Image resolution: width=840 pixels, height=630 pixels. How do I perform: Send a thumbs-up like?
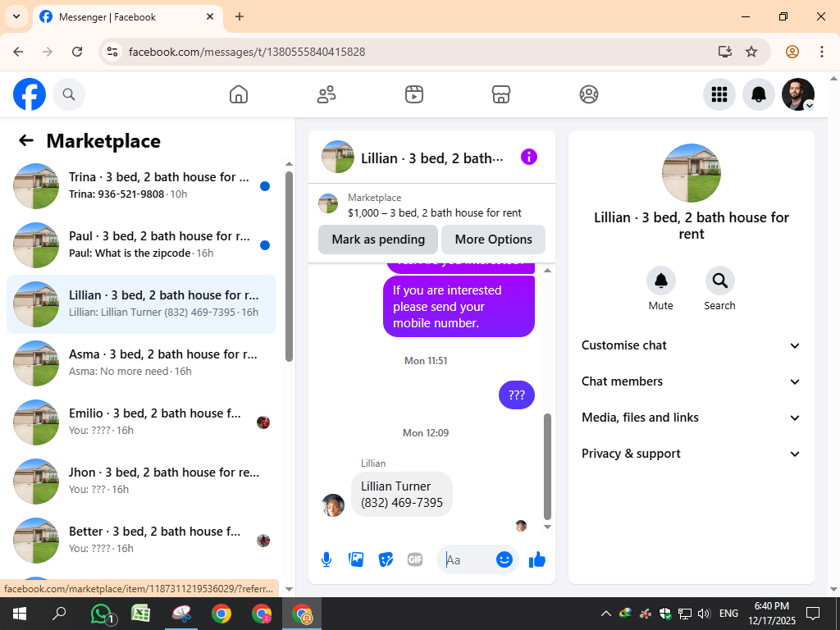pos(536,559)
